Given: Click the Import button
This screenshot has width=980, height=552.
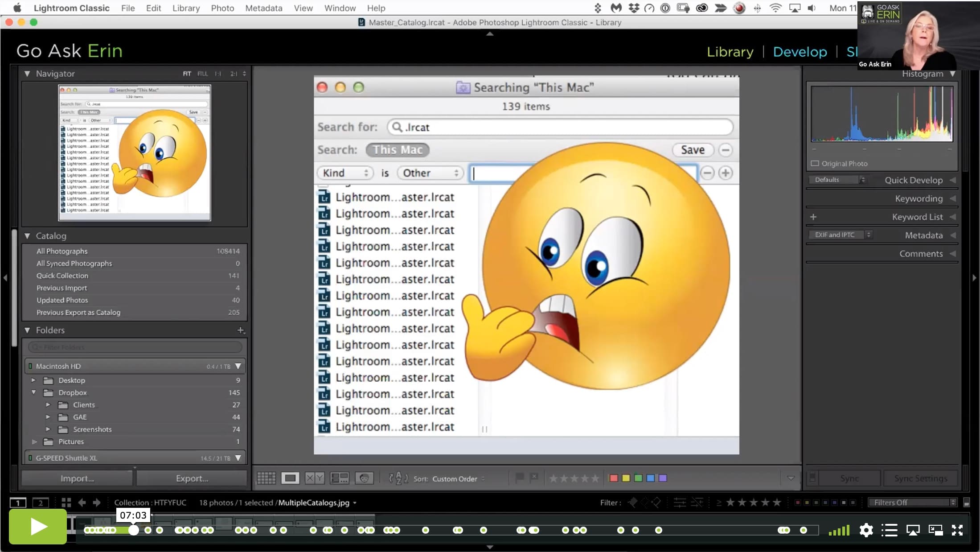Looking at the screenshot, I should (77, 478).
